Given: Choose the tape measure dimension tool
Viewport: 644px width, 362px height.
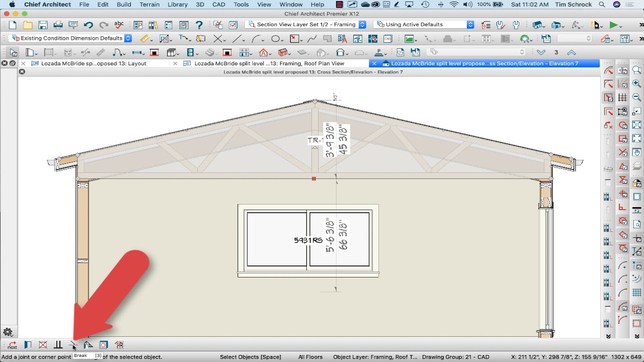Looking at the screenshot, I should coord(145,39).
